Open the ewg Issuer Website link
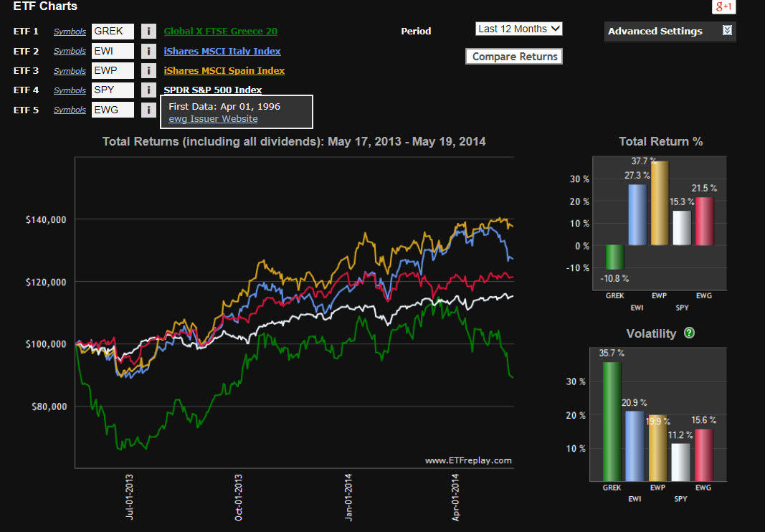This screenshot has height=532, width=765. pyautogui.click(x=213, y=119)
